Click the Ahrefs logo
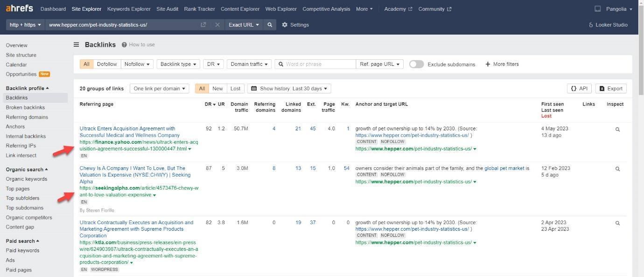Screen dimensions: 644x277 (19, 8)
